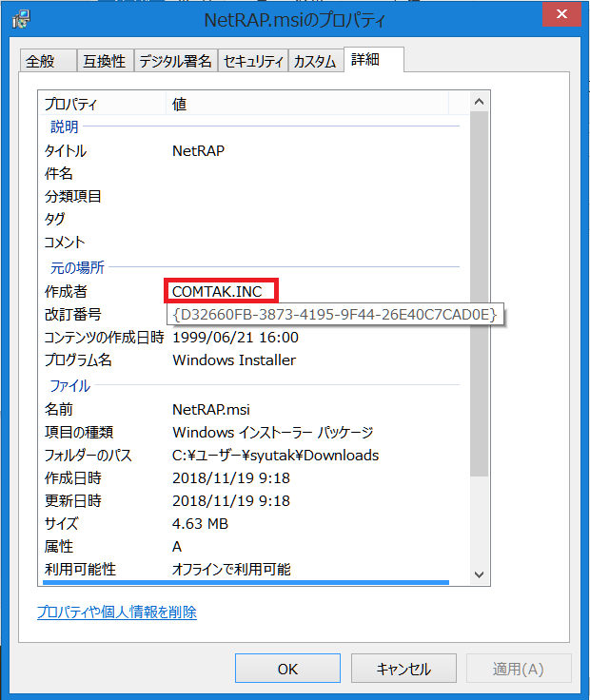Click the folder path C:¥ユーザー¥syutak¥Downloads
This screenshot has height=700, width=590.
pos(276,456)
